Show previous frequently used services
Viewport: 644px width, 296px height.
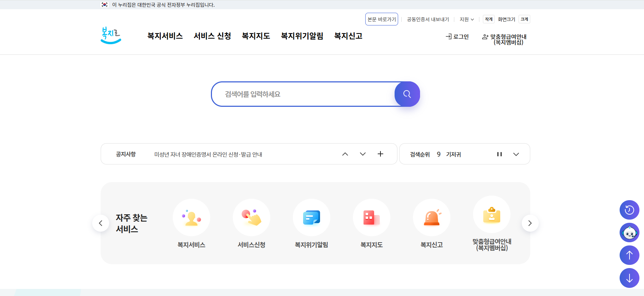coord(101,223)
